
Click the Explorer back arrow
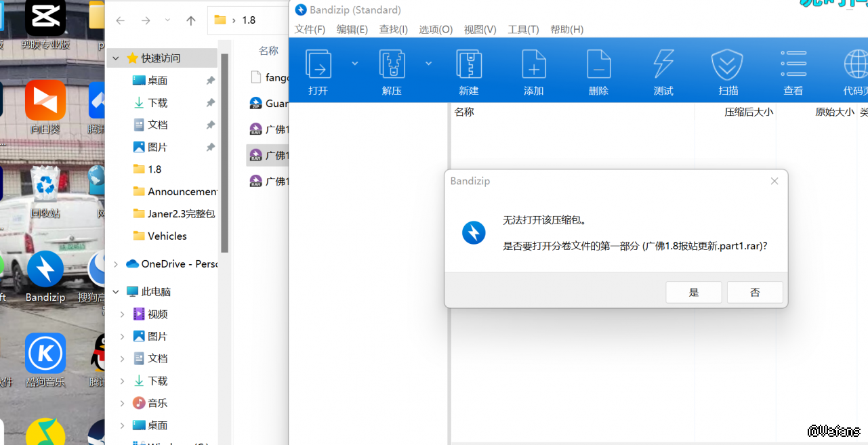(121, 20)
